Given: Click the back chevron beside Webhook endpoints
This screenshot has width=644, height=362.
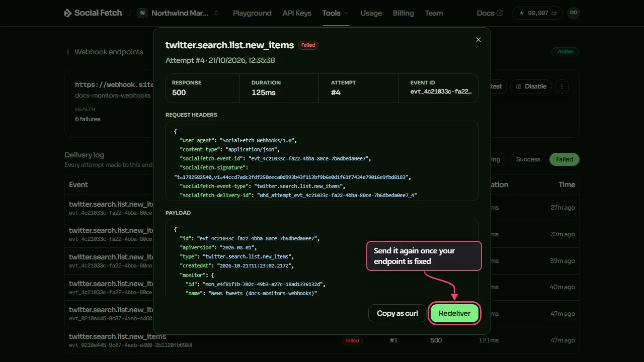Looking at the screenshot, I should (68, 52).
